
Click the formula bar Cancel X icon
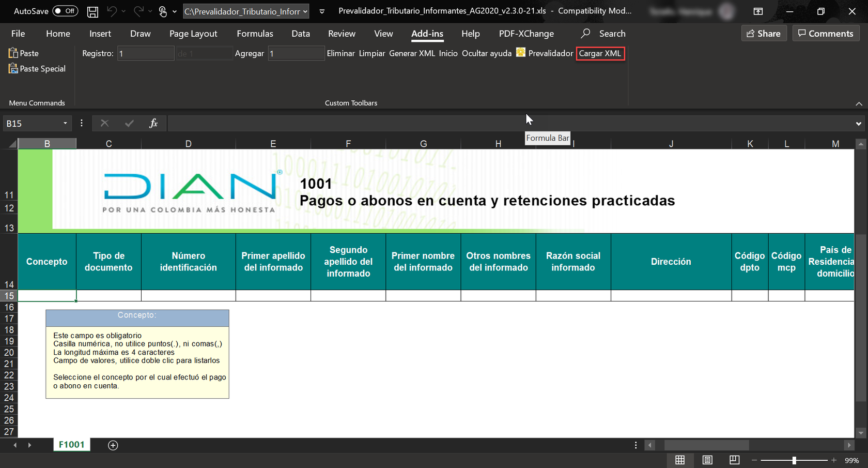tap(104, 123)
